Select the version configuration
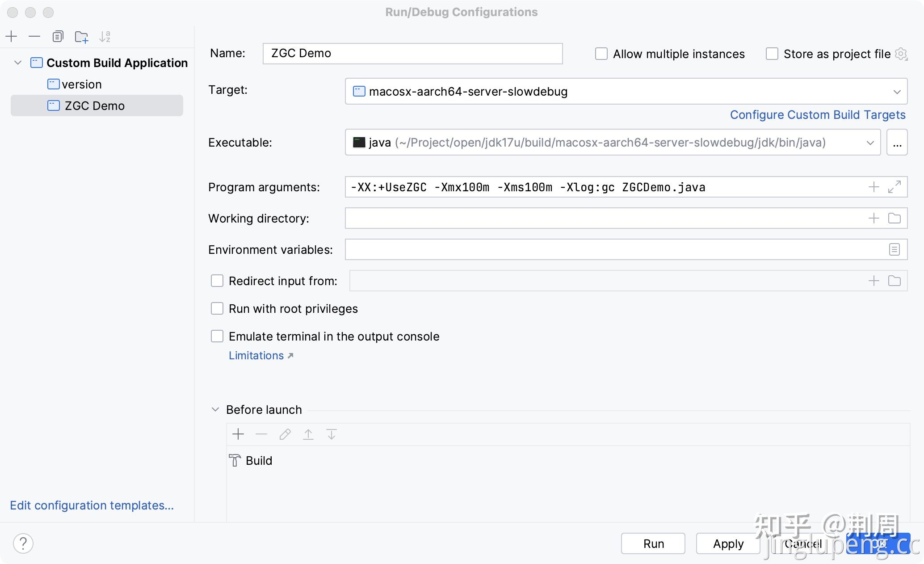 [x=81, y=84]
